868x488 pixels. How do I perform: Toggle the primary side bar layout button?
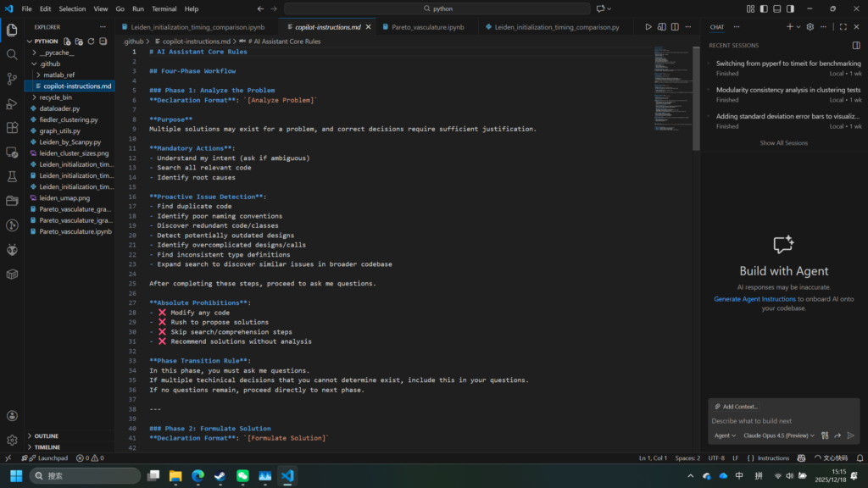[764, 8]
